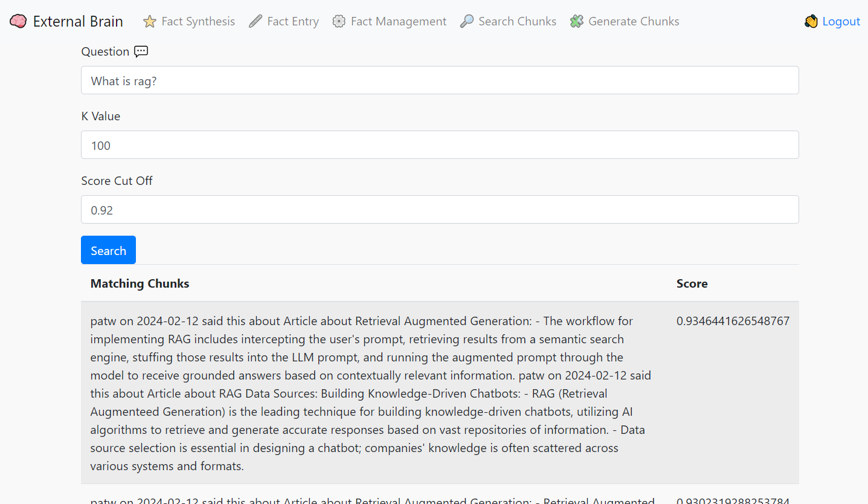Click the first matching chunk result text
Viewport: 868px width, 504px height.
click(371, 393)
